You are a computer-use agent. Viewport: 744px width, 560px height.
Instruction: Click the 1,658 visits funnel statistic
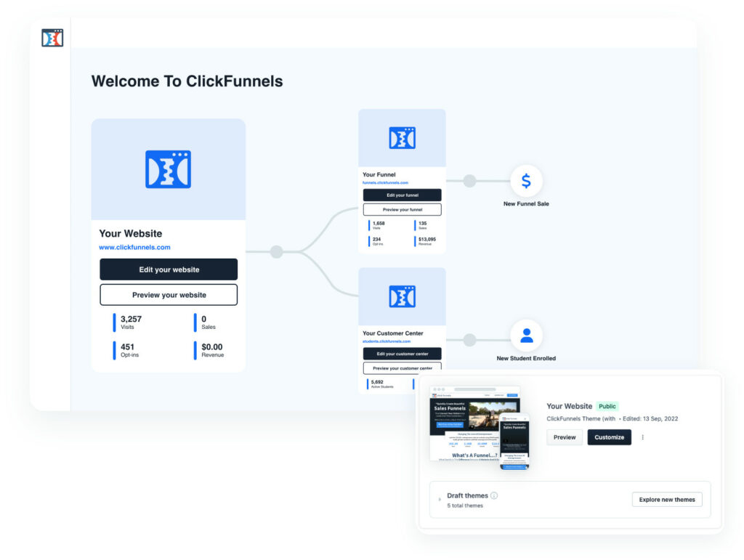coord(377,225)
